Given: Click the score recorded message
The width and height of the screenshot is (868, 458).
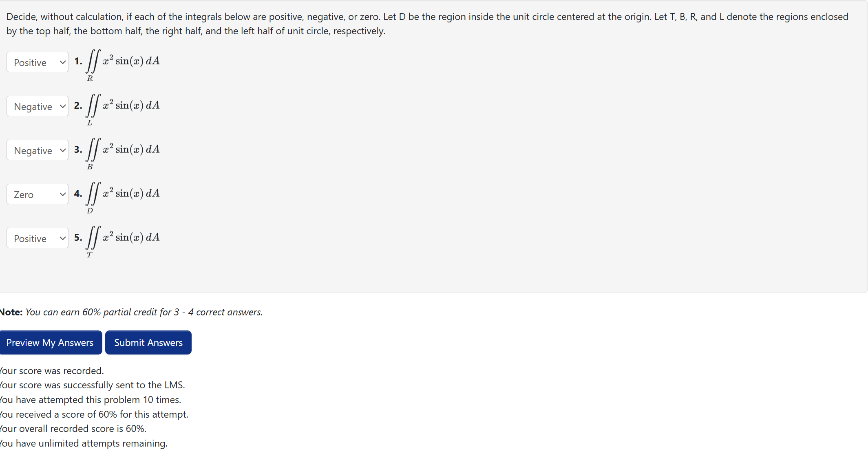Looking at the screenshot, I should click(x=52, y=370).
